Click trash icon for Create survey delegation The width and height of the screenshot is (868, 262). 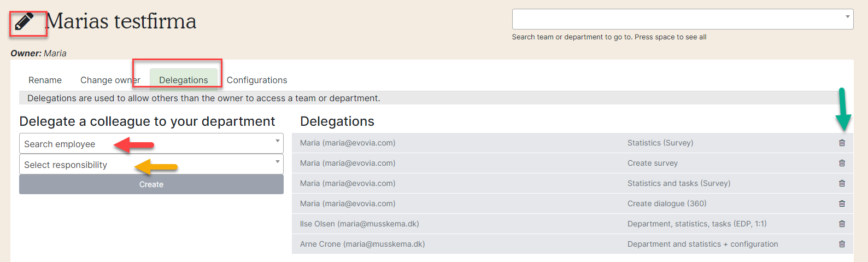point(842,163)
